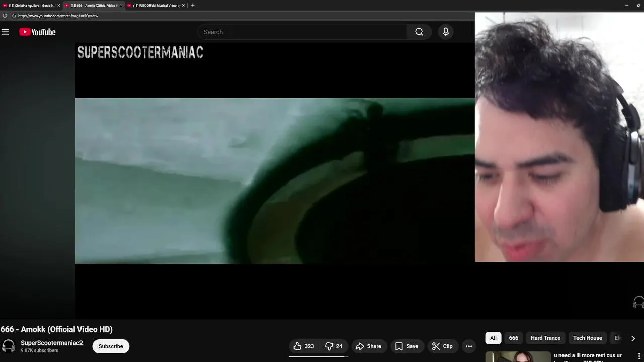The width and height of the screenshot is (644, 362).
Task: Share the video
Action: 369,346
